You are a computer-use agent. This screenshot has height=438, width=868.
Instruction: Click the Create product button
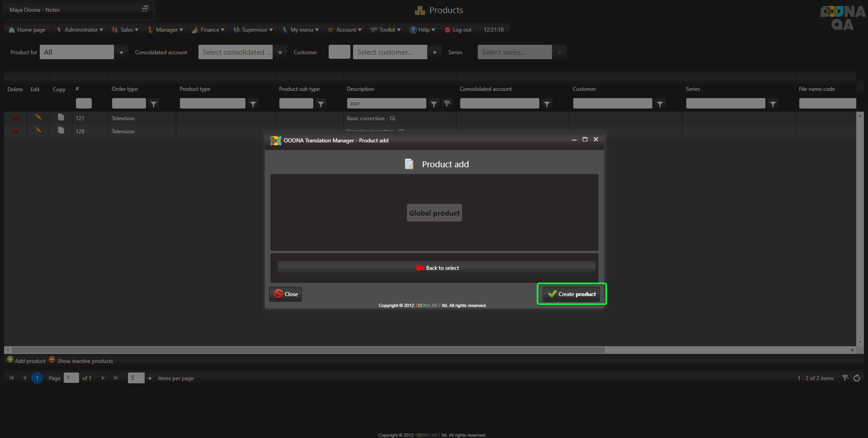tap(571, 294)
